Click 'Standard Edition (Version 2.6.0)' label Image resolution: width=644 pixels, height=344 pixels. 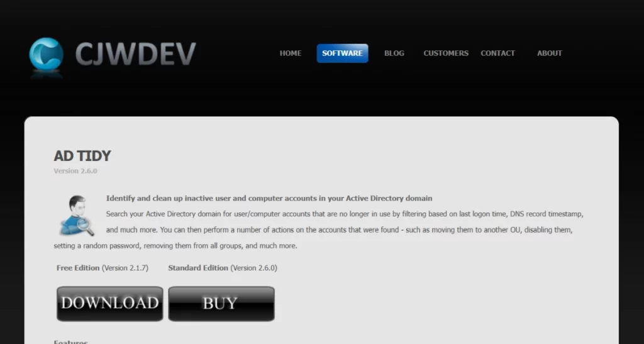pyautogui.click(x=223, y=268)
